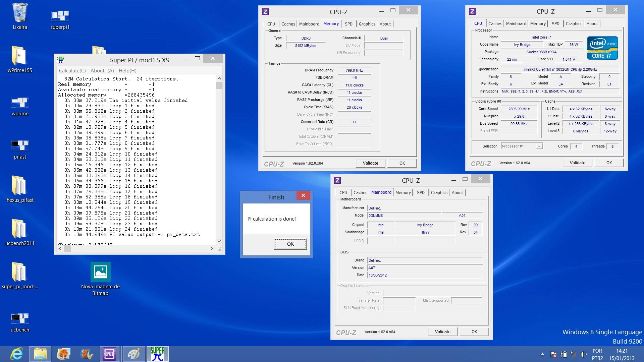
Task: Open the superpi1 desktop shortcut
Action: 60,19
